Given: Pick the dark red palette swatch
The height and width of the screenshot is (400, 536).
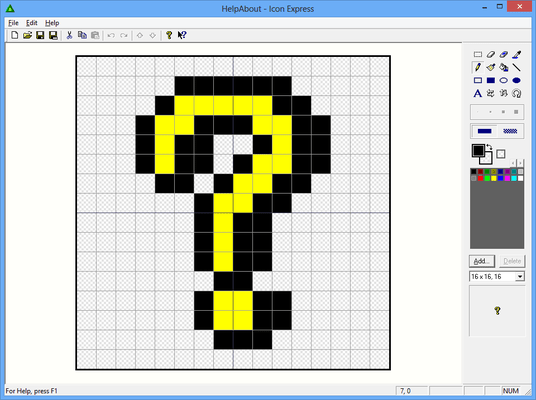Looking at the screenshot, I should click(x=480, y=172).
